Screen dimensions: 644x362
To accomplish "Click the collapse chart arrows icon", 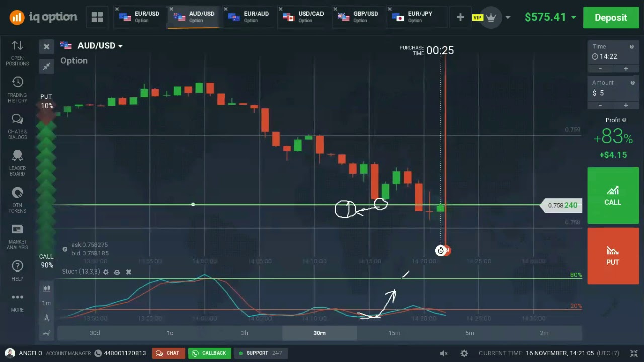I will [47, 66].
